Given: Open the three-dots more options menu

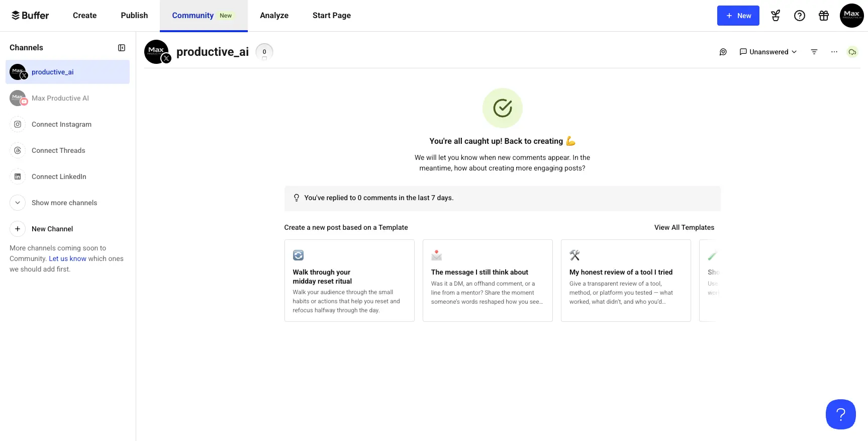Looking at the screenshot, I should (834, 52).
